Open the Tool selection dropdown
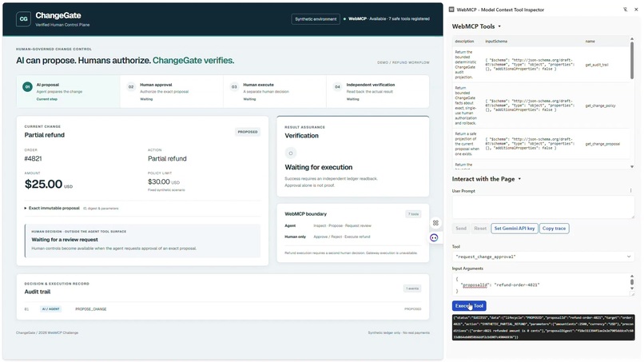The image size is (644, 362). (x=543, y=257)
